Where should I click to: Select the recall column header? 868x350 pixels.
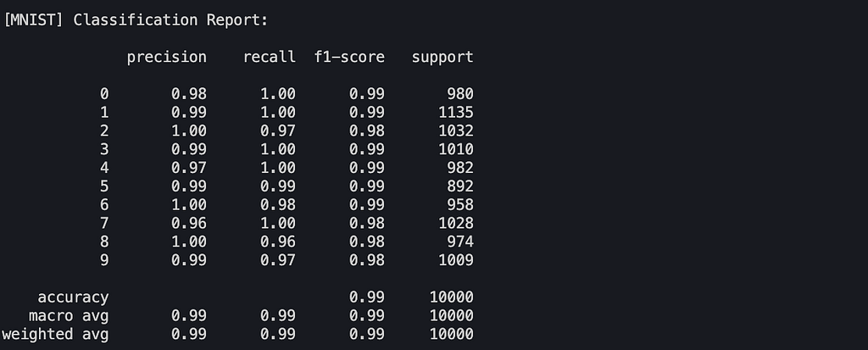269,57
